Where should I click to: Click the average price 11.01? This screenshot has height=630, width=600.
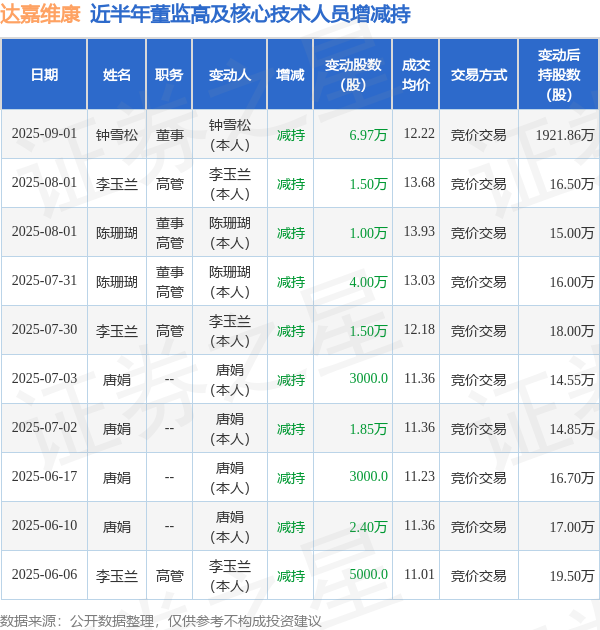[x=419, y=575]
